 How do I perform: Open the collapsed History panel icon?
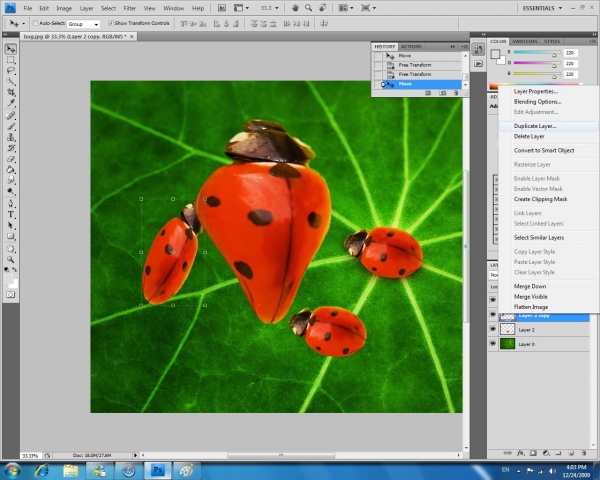(x=478, y=49)
